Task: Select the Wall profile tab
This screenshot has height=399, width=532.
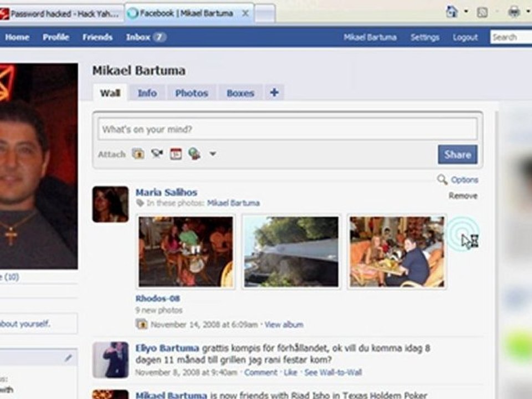Action: 110,93
